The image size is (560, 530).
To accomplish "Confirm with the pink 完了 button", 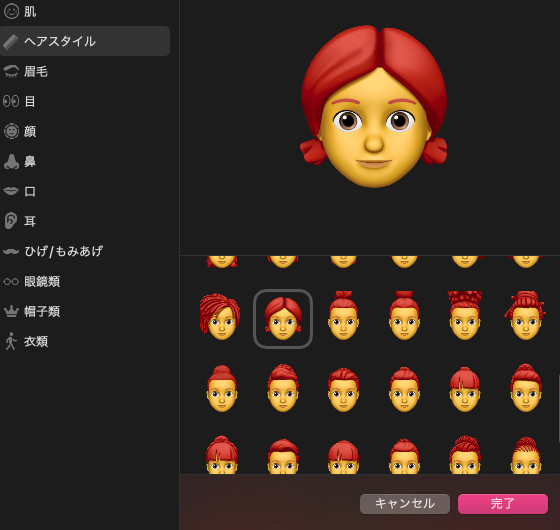I will point(503,504).
